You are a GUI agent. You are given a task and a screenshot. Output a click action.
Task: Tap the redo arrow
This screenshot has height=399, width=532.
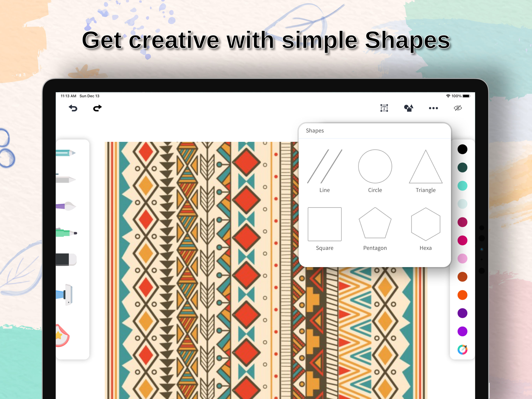click(97, 108)
